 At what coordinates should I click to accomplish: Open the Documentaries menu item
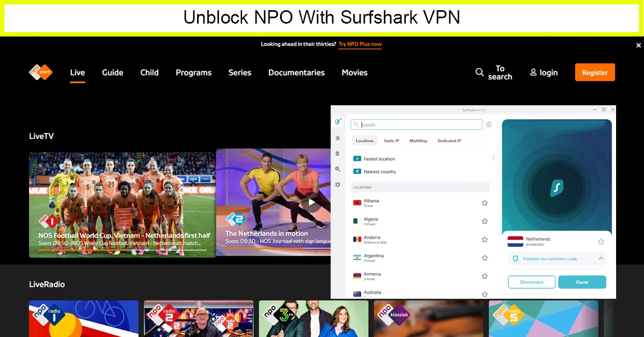(x=296, y=72)
